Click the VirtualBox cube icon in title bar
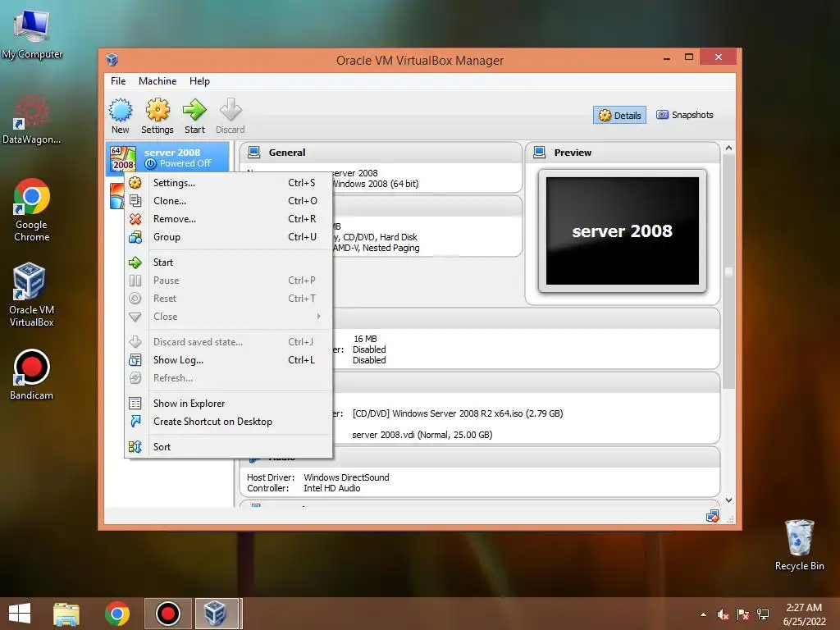The image size is (840, 630). [112, 59]
